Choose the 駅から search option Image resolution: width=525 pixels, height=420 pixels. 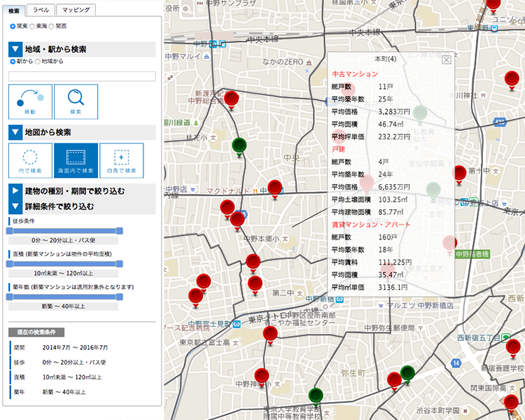(x=13, y=62)
